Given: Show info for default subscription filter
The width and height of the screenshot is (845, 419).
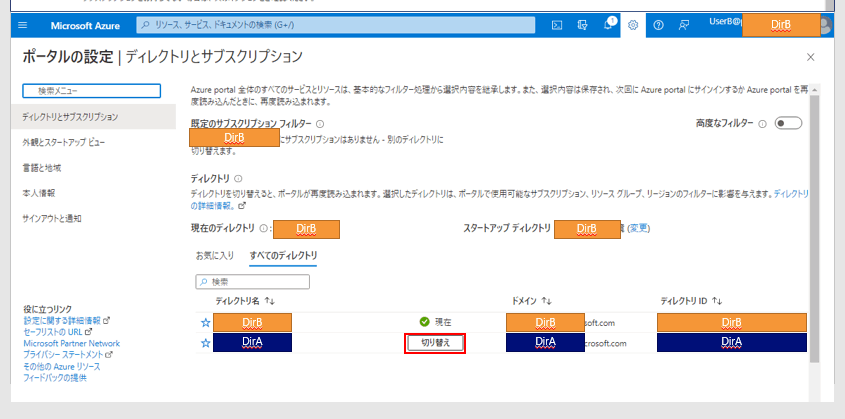Looking at the screenshot, I should point(320,124).
